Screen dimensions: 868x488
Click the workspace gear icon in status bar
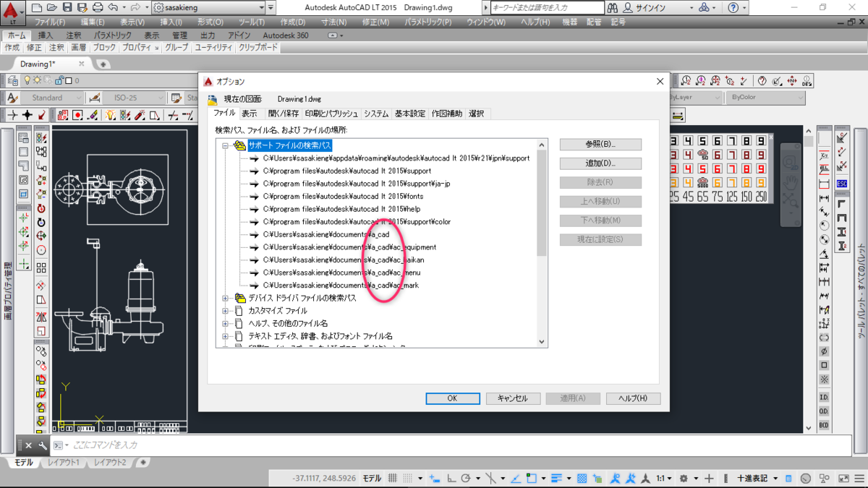point(684,479)
